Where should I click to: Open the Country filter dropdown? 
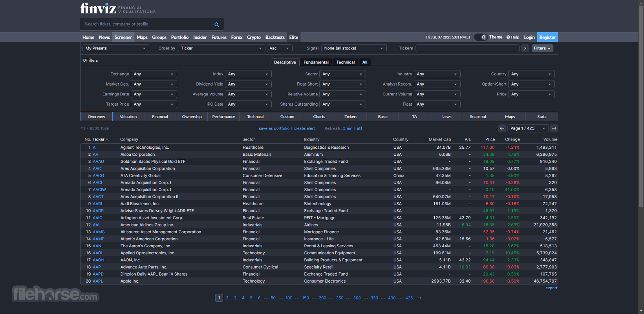pyautogui.click(x=531, y=74)
